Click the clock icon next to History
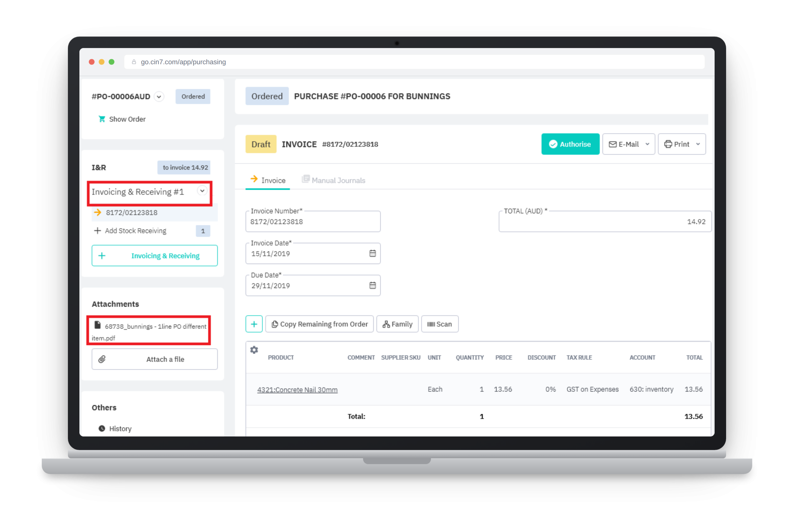 point(101,428)
